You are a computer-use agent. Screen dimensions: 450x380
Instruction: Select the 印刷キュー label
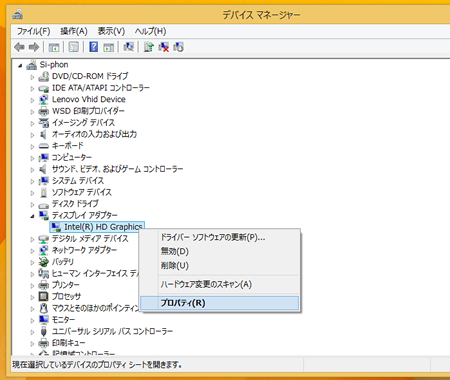point(68,343)
